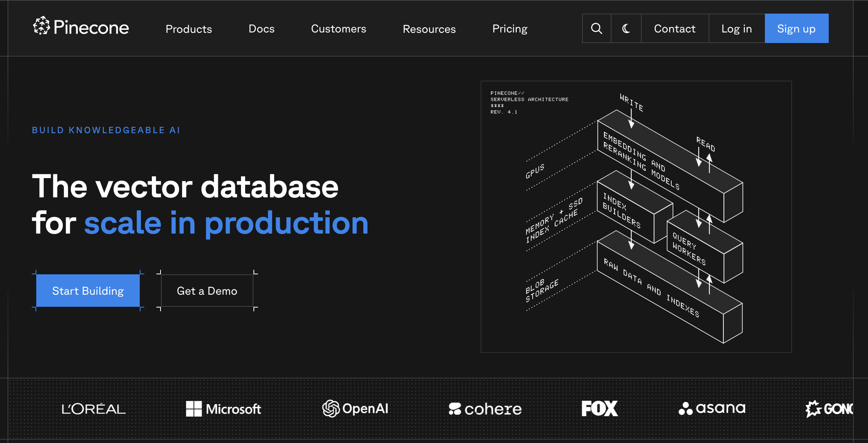Open the Pricing page
The image size is (868, 443).
coord(510,29)
